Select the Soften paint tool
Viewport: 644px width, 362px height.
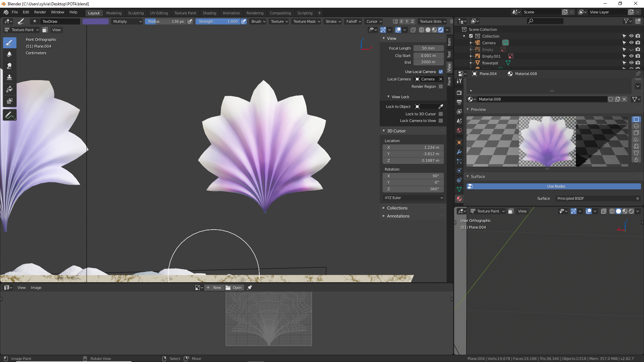[9, 54]
